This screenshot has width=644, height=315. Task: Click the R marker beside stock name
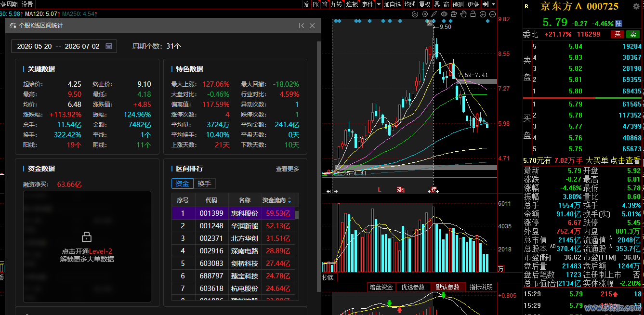[x=526, y=6]
